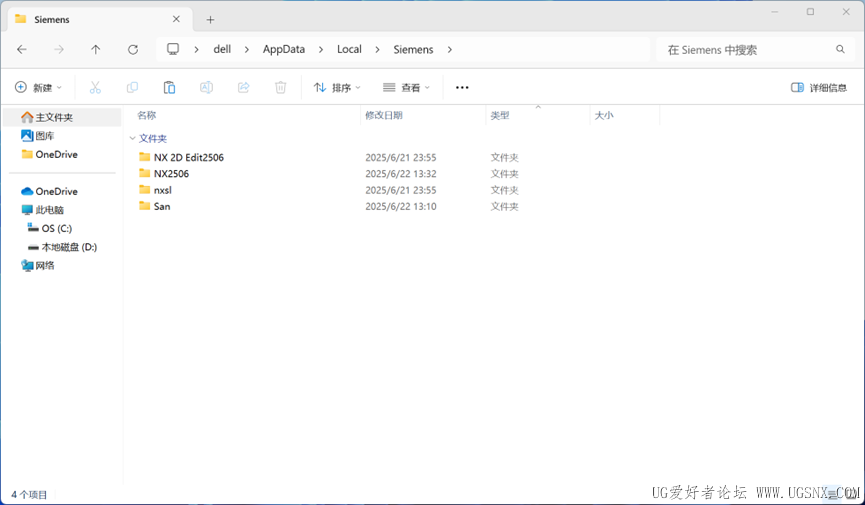This screenshot has height=505, width=865.
Task: Click the search magnifier icon
Action: [840, 49]
